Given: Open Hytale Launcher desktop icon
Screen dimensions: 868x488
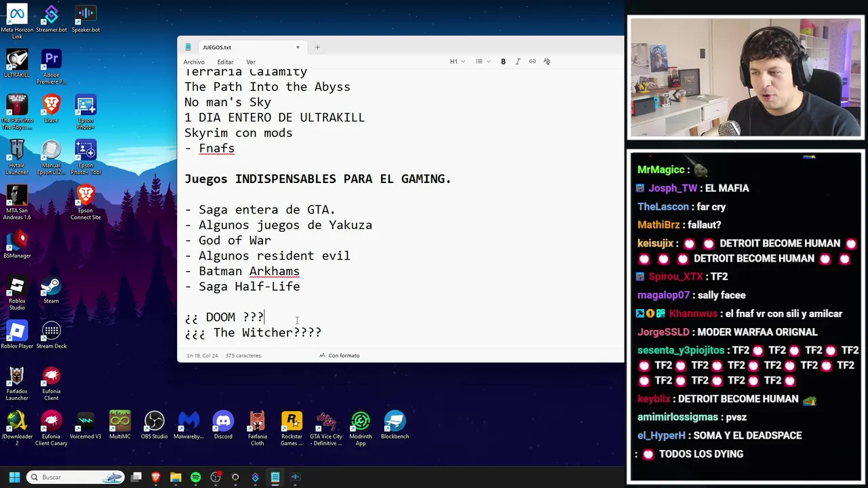Looking at the screenshot, I should 17,157.
